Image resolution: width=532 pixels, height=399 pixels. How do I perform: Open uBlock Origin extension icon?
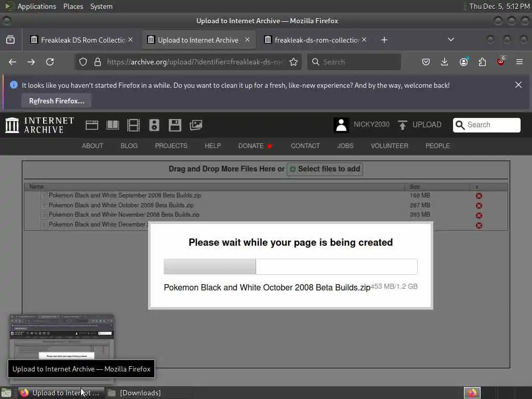[x=501, y=61]
